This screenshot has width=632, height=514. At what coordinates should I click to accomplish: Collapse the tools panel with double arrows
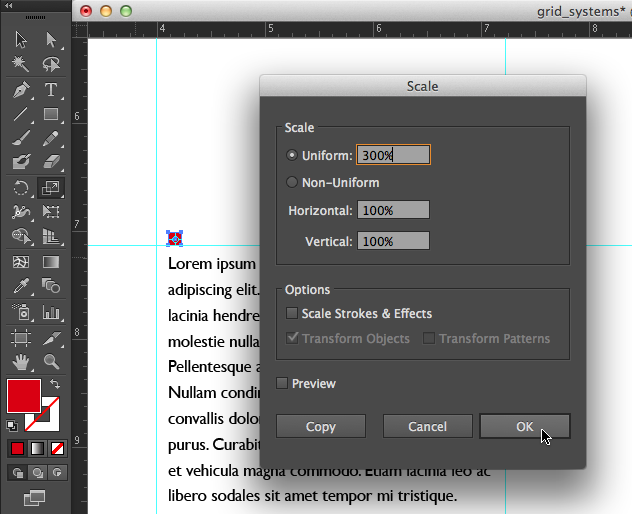click(9, 6)
